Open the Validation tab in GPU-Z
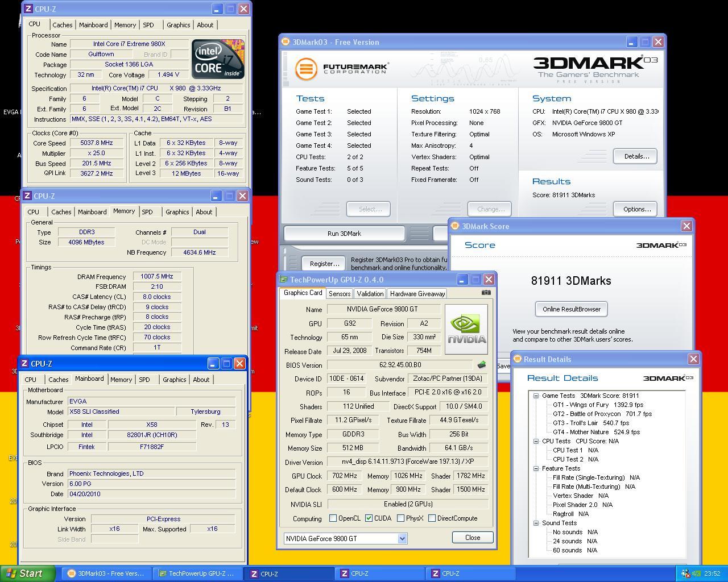Viewport: 728px width, 582px height. point(370,294)
